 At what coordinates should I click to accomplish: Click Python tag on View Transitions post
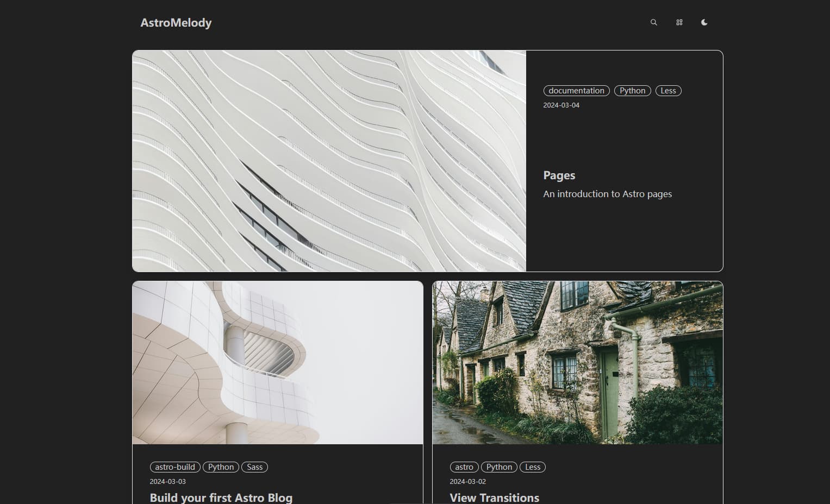point(499,467)
